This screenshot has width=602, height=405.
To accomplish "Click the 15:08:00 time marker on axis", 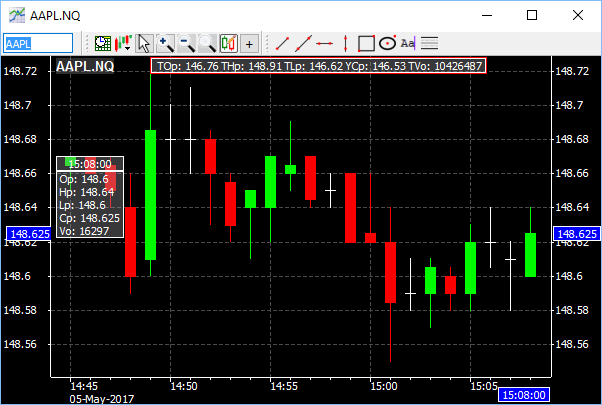I will [522, 395].
